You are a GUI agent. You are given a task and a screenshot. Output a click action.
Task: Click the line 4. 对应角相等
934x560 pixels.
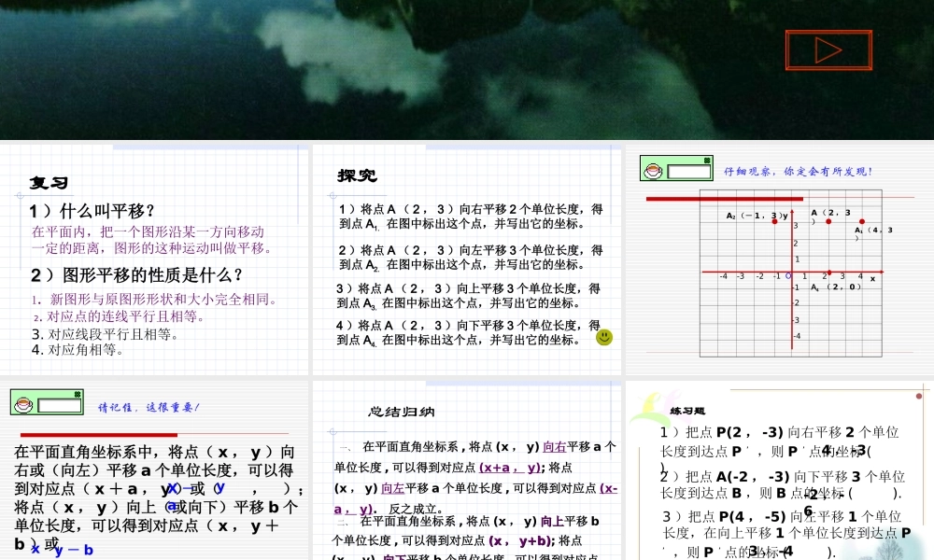(x=78, y=350)
